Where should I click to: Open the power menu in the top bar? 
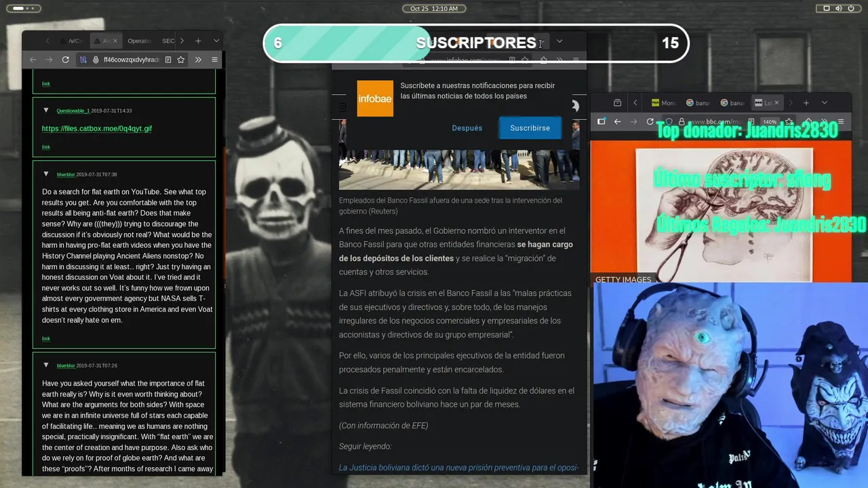(851, 8)
